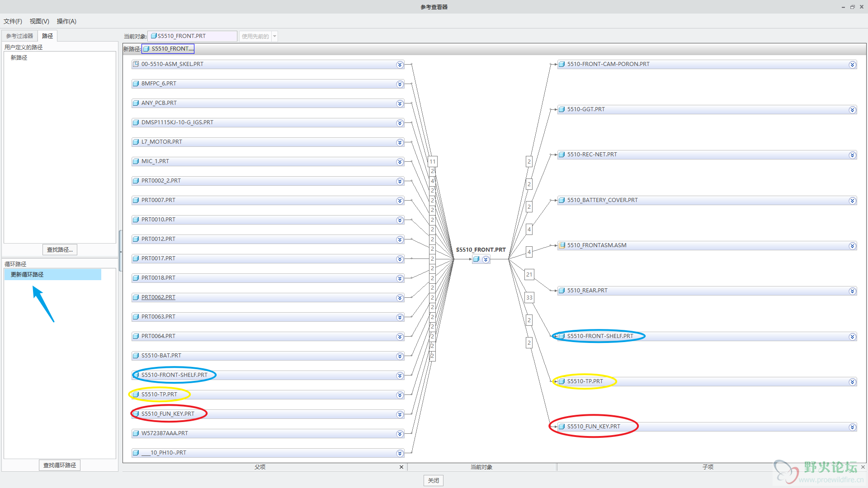Click part icon beside L7_MOTOR.PRT
Viewport: 868px width, 488px height.
136,142
